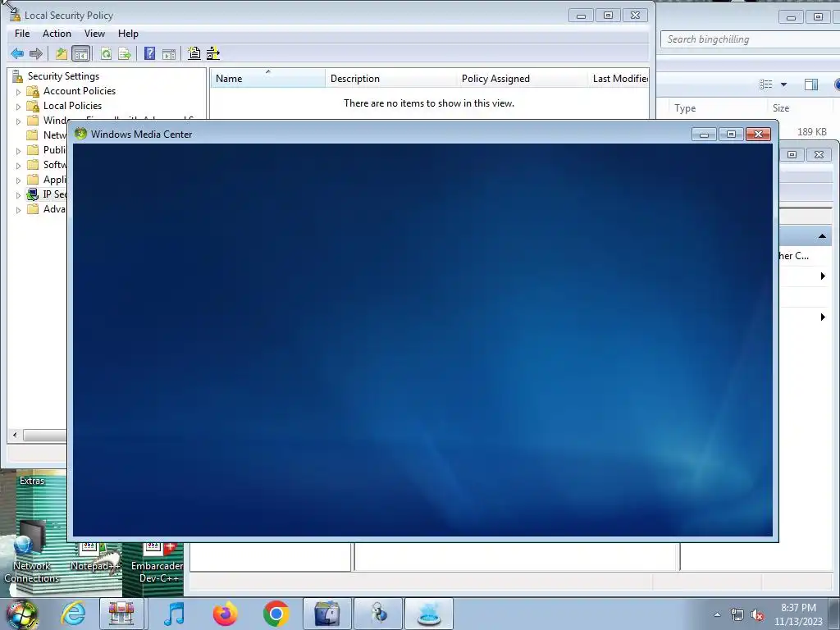This screenshot has height=630, width=840.
Task: Click the Up One Level folder icon
Action: pyautogui.click(x=61, y=53)
